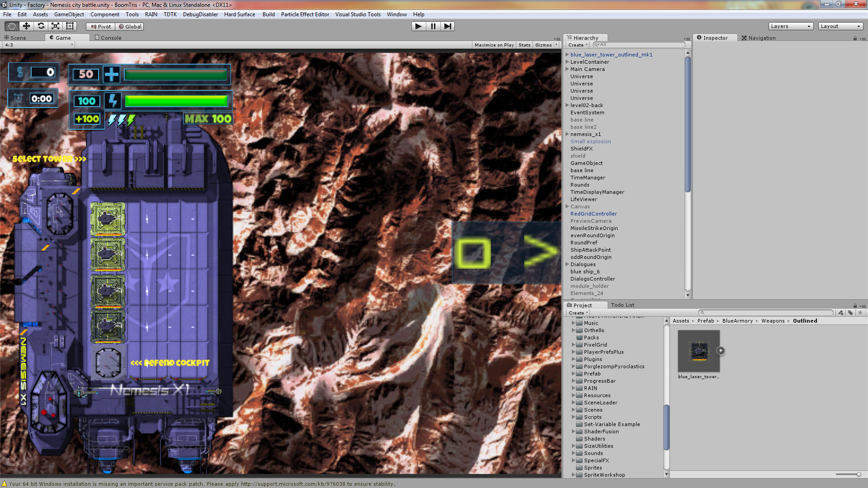
Task: Click Save search star icon in Project
Action: 860,313
